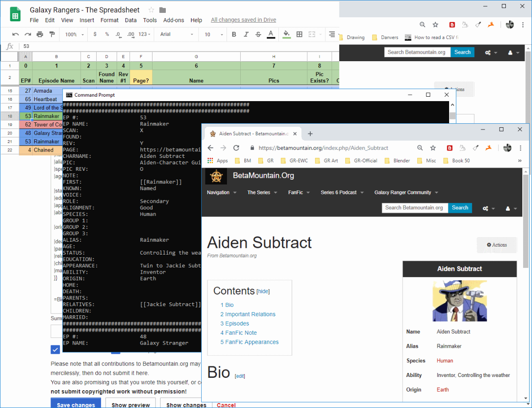Click the Search Betamountain.org field in the Aiden Subtract window
Screen dimensions: 532x408
point(415,208)
